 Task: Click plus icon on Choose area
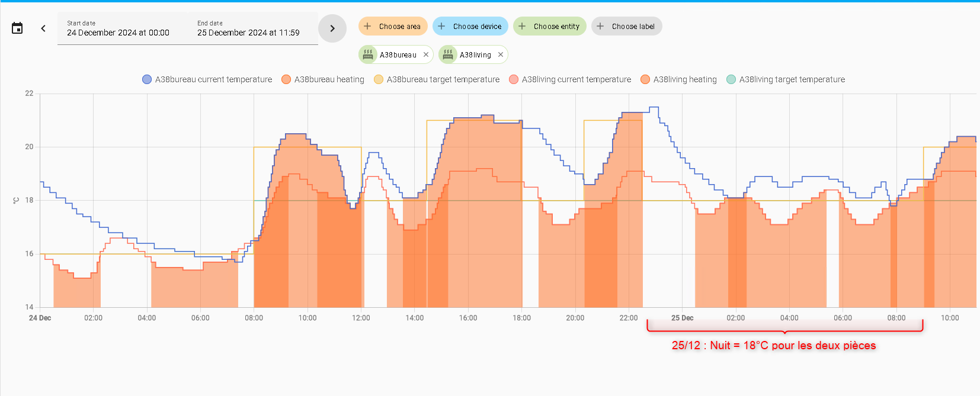tap(367, 26)
